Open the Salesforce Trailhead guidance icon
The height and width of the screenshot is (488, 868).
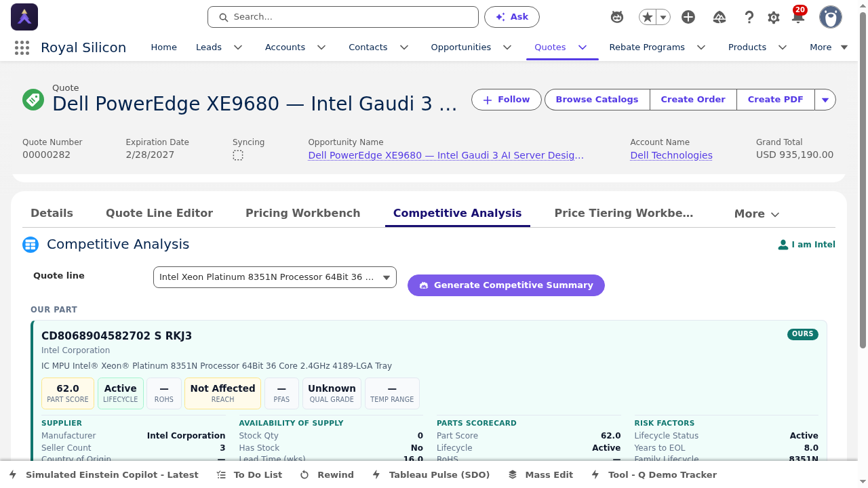(x=719, y=18)
